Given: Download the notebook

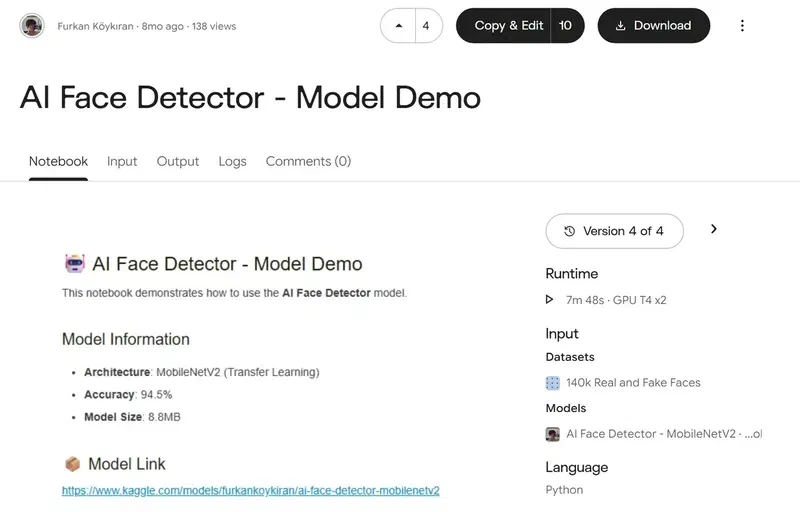Looking at the screenshot, I should point(654,25).
